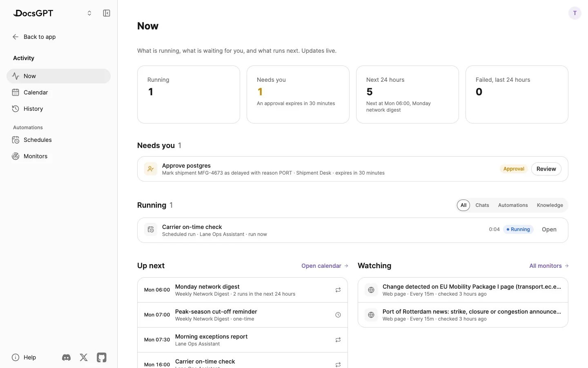Open Morning exceptions report entry
588x368 pixels.
[243, 340]
